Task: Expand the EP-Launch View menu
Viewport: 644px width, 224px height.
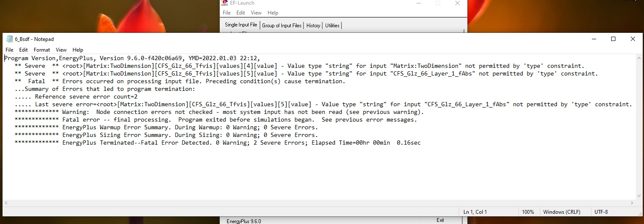Action: [256, 13]
